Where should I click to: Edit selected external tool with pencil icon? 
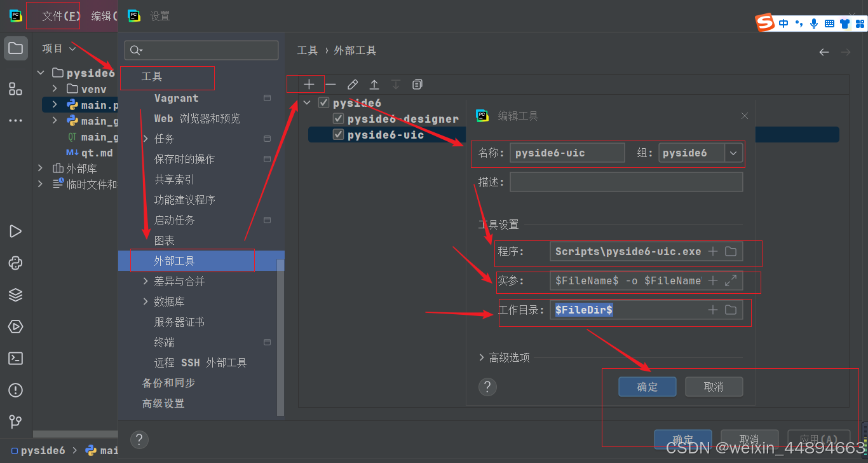click(353, 84)
